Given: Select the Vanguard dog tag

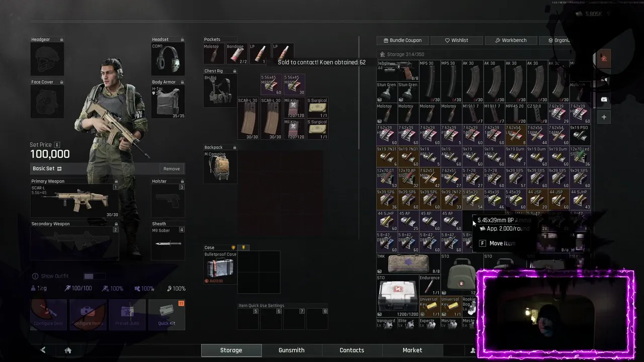Looking at the screenshot, I should pyautogui.click(x=386, y=323).
